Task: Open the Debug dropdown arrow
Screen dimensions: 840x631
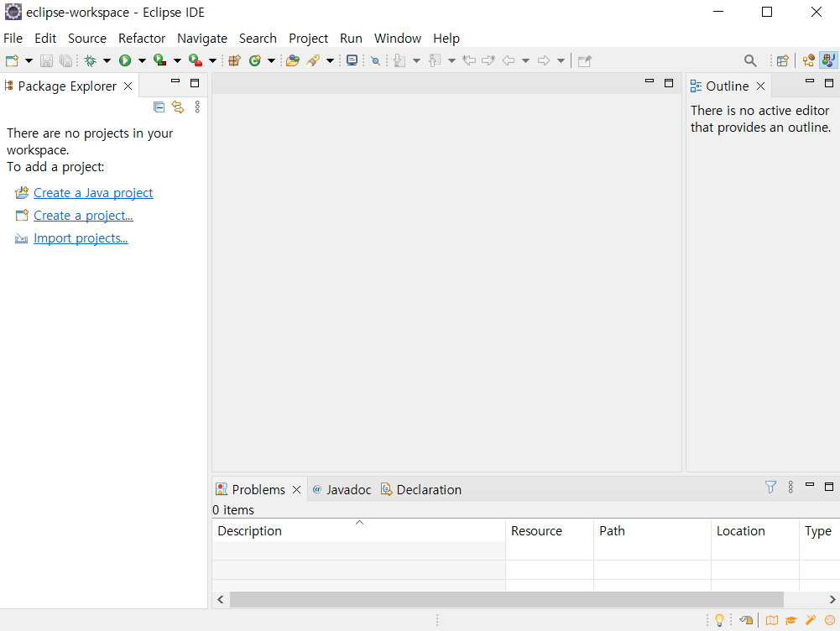Action: 107,60
